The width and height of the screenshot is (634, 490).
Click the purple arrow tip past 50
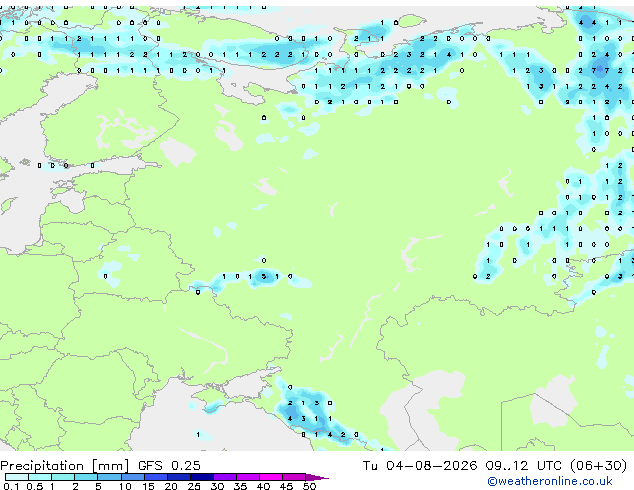pyautogui.click(x=317, y=477)
